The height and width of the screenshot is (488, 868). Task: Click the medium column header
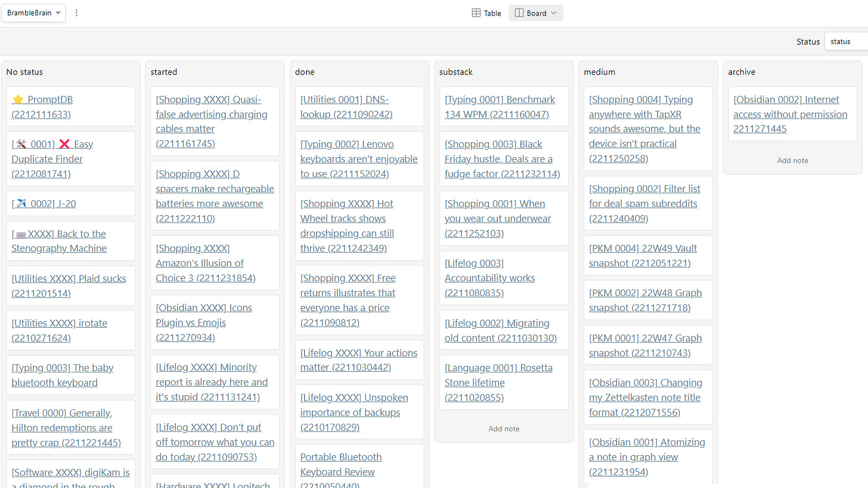600,72
